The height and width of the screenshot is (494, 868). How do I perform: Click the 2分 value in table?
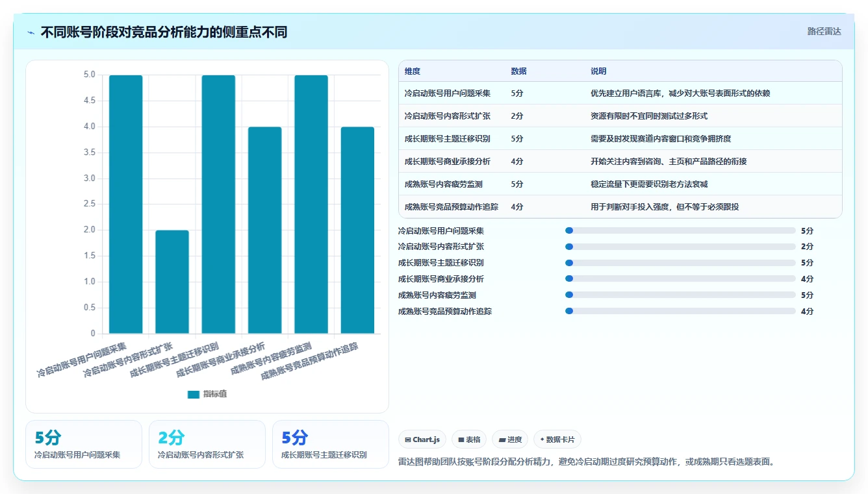coord(517,116)
